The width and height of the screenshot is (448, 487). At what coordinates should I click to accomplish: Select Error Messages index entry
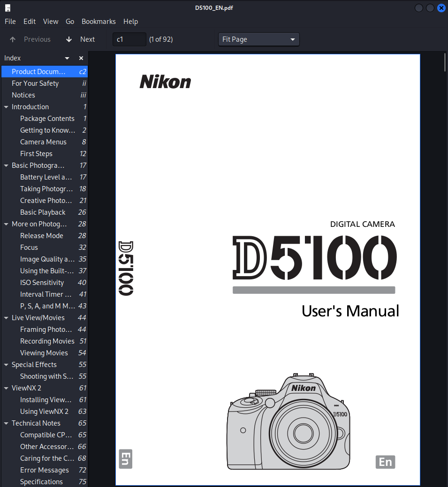(x=45, y=470)
